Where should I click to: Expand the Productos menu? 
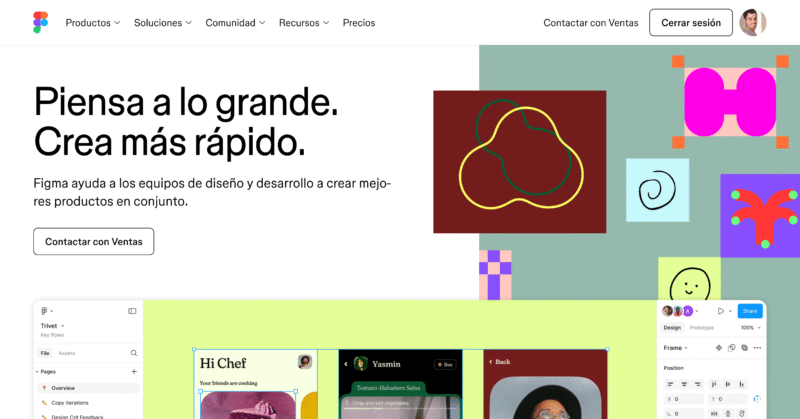[93, 22]
